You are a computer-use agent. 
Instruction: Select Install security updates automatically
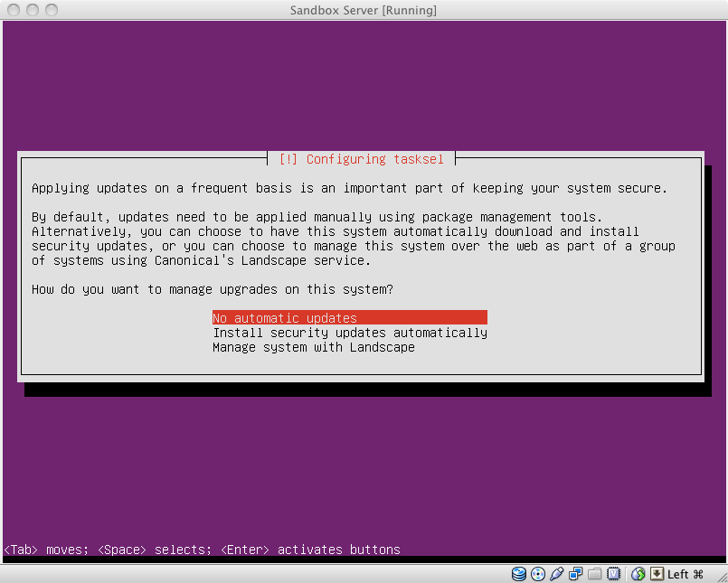(x=350, y=333)
